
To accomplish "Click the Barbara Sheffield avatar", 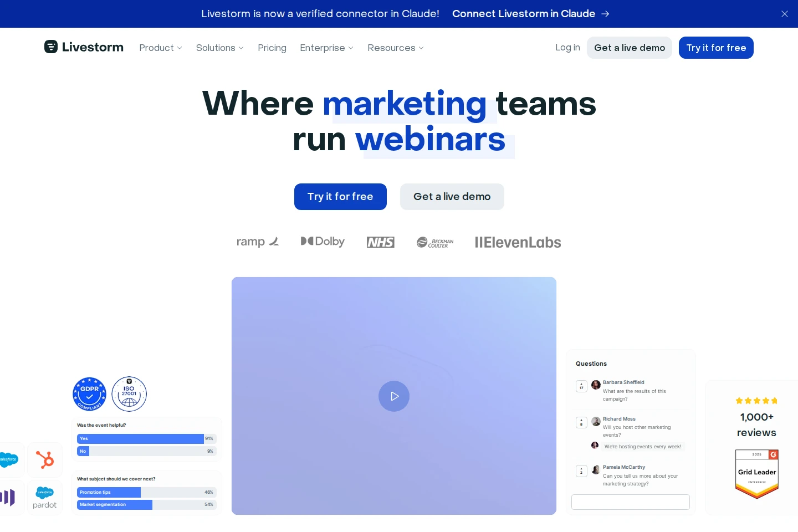I will 596,385.
